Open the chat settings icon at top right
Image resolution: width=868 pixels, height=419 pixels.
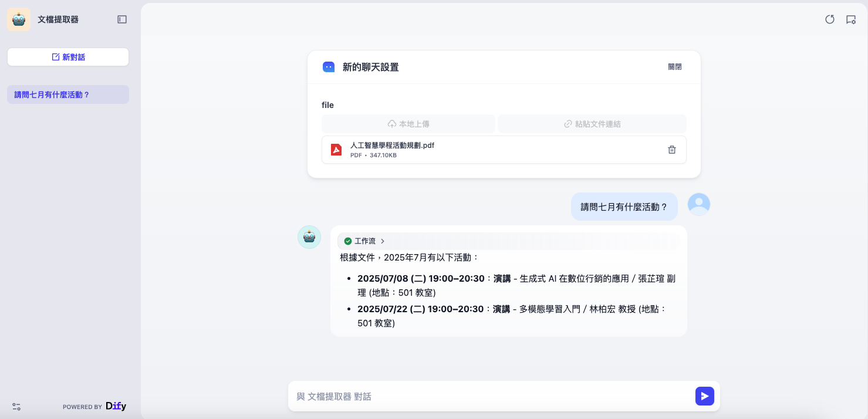[851, 19]
